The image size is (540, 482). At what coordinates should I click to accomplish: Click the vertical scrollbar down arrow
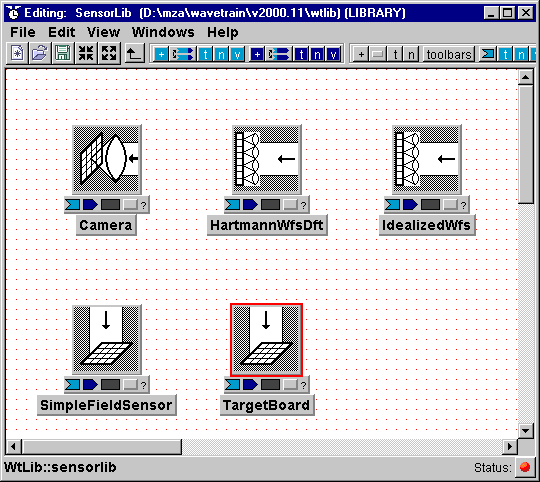coord(526,430)
